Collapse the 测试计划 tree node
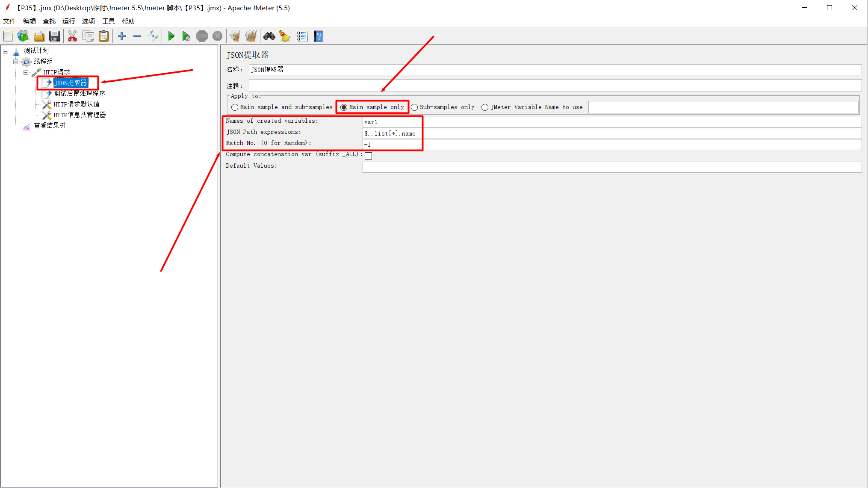Screen dimensions: 868x488 coord(6,51)
